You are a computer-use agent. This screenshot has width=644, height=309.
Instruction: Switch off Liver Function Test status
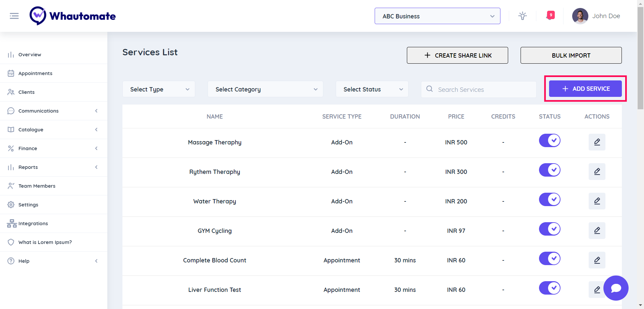(549, 288)
